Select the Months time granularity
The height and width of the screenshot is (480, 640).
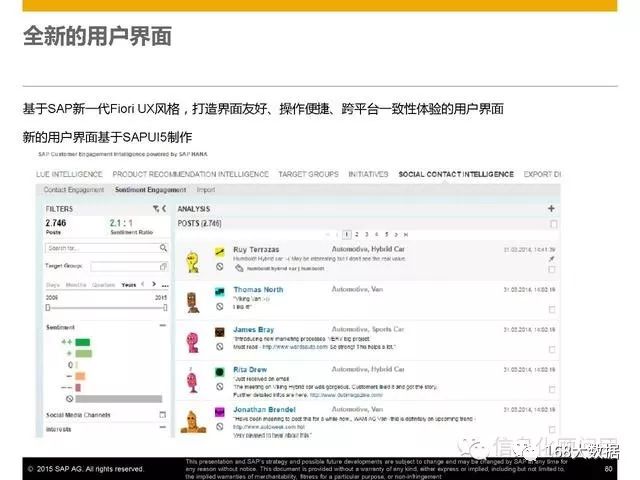(76, 285)
